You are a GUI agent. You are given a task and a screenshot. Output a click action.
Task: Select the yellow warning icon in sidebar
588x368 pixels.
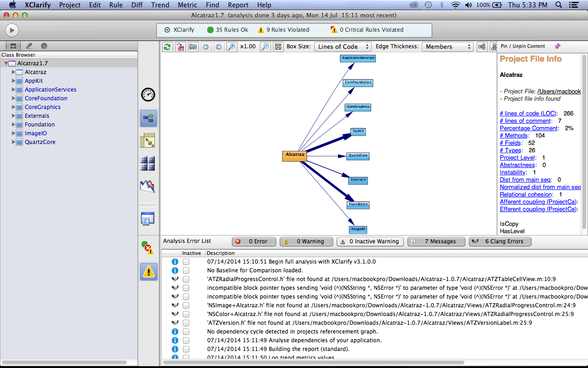tap(148, 271)
